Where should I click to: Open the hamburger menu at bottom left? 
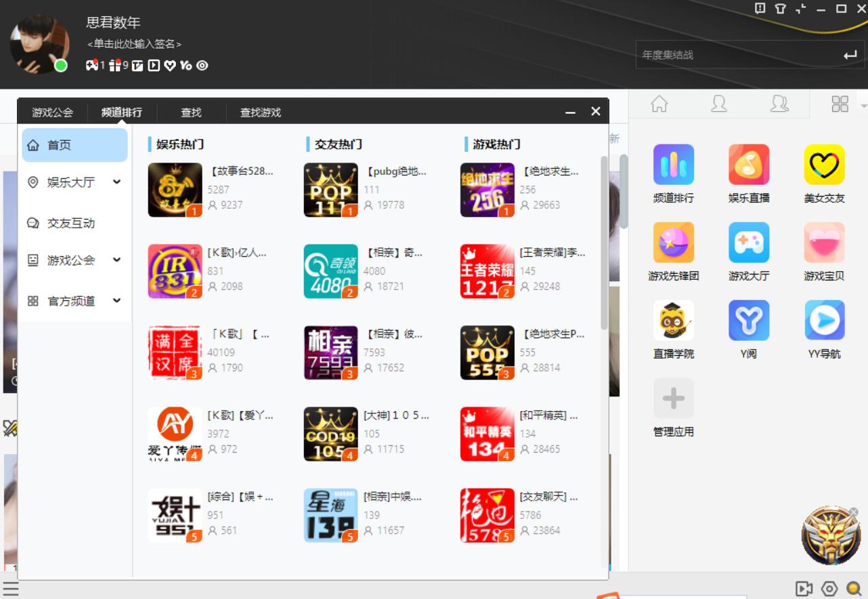(9, 588)
